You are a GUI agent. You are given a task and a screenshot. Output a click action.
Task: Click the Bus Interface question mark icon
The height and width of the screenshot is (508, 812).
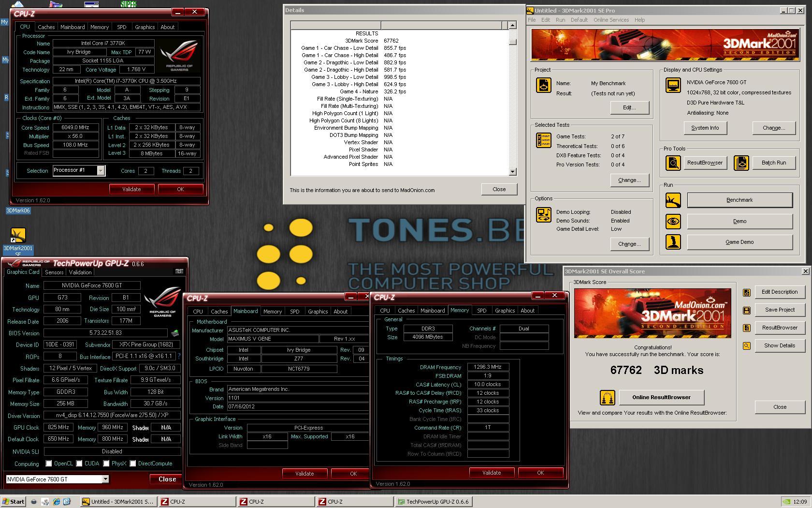tap(179, 356)
